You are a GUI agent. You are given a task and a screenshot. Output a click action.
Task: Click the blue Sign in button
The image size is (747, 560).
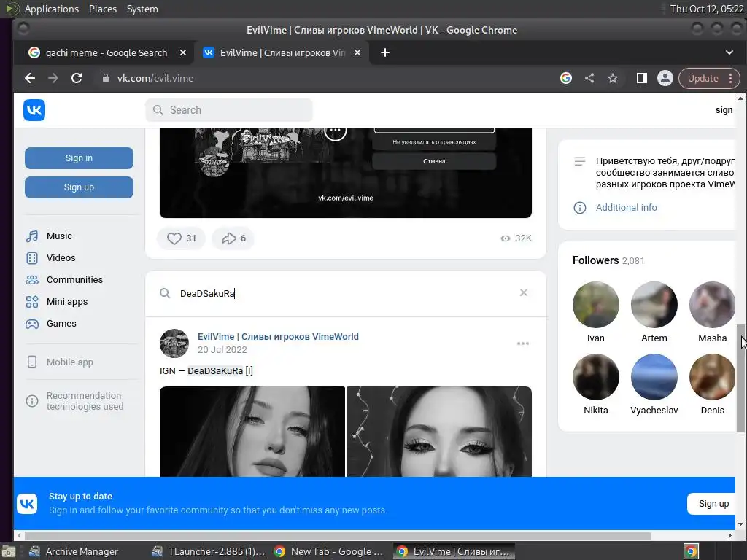coord(79,158)
